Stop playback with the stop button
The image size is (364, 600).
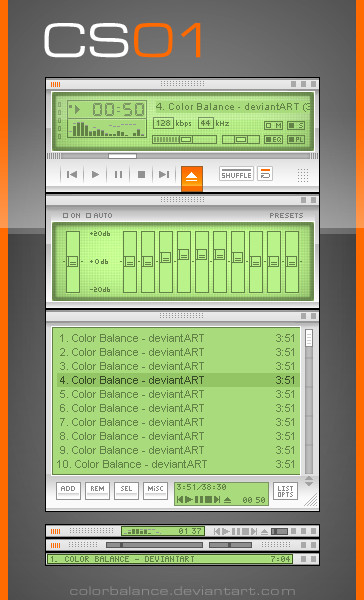[x=141, y=174]
